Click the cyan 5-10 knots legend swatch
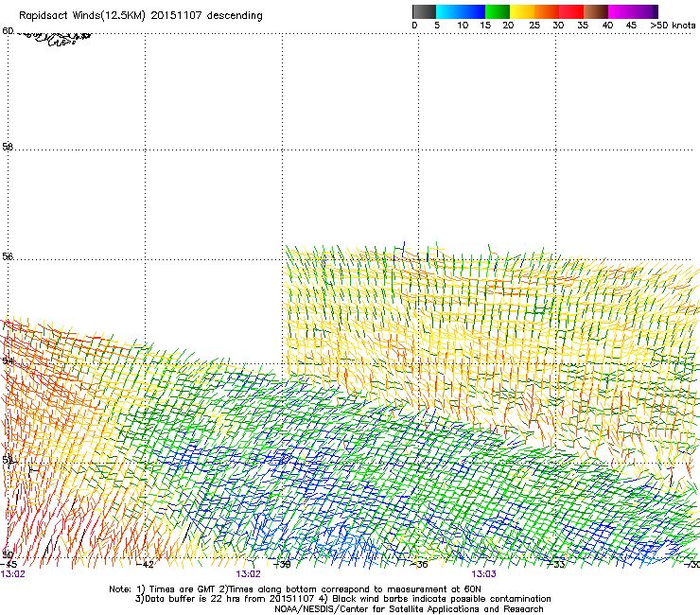 tap(447, 11)
